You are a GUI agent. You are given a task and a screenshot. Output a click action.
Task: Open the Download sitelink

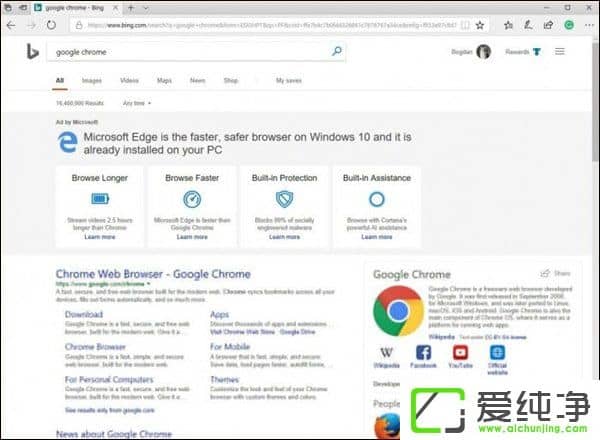(x=84, y=315)
